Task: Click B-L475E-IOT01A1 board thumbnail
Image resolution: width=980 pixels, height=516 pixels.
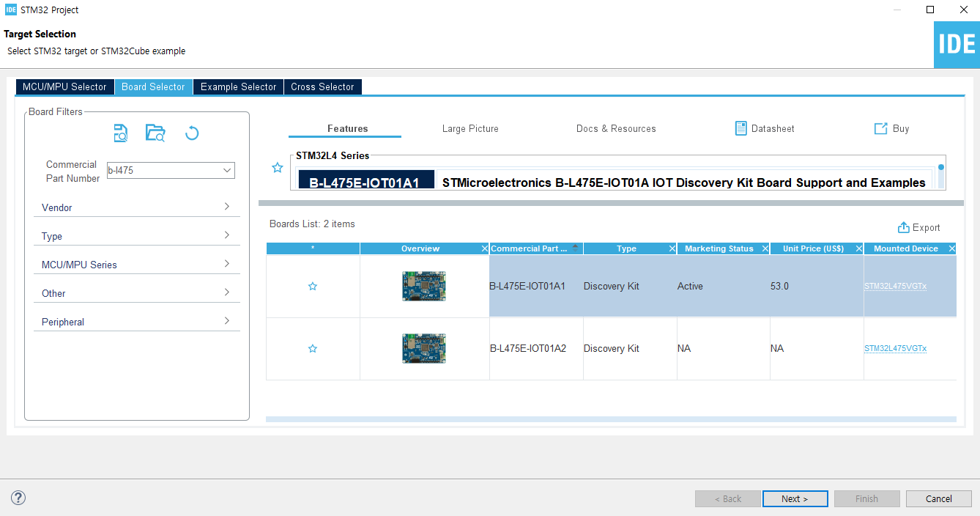Action: click(424, 286)
